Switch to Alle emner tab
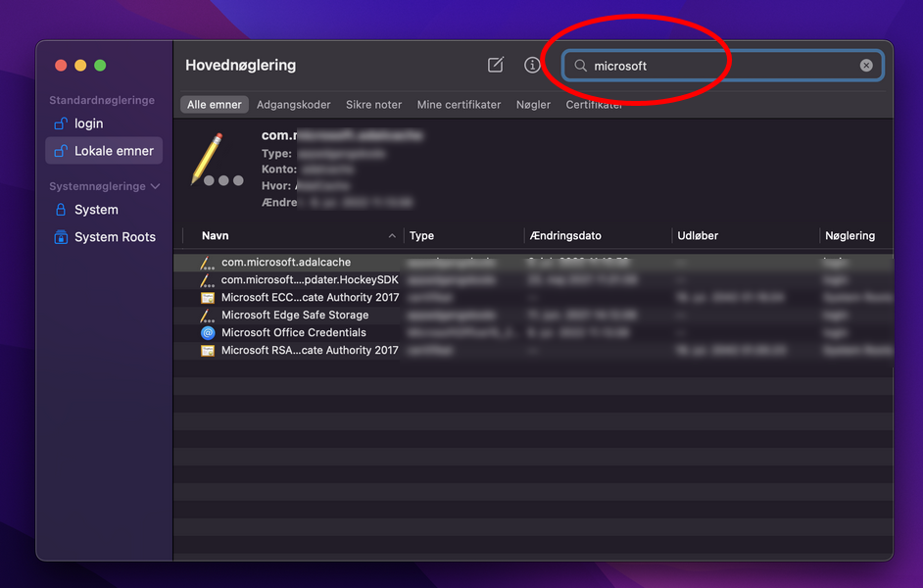923x588 pixels. click(215, 105)
